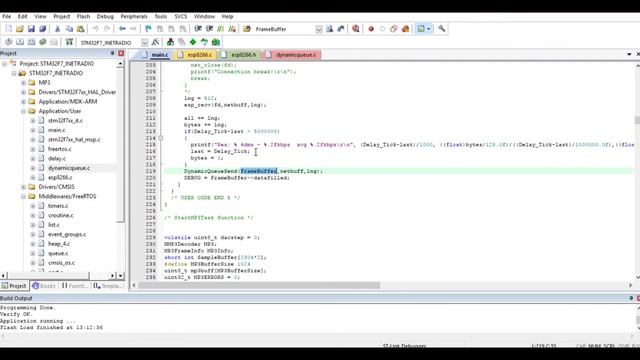Click the FrameBuffer find text field
This screenshot has height=360, width=640.
(x=284, y=29)
